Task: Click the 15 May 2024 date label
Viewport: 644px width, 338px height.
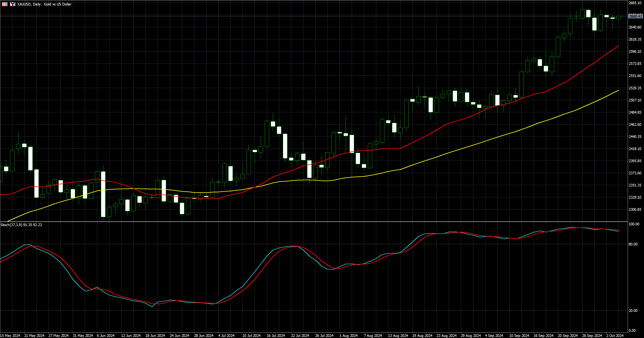Action: 10,336
